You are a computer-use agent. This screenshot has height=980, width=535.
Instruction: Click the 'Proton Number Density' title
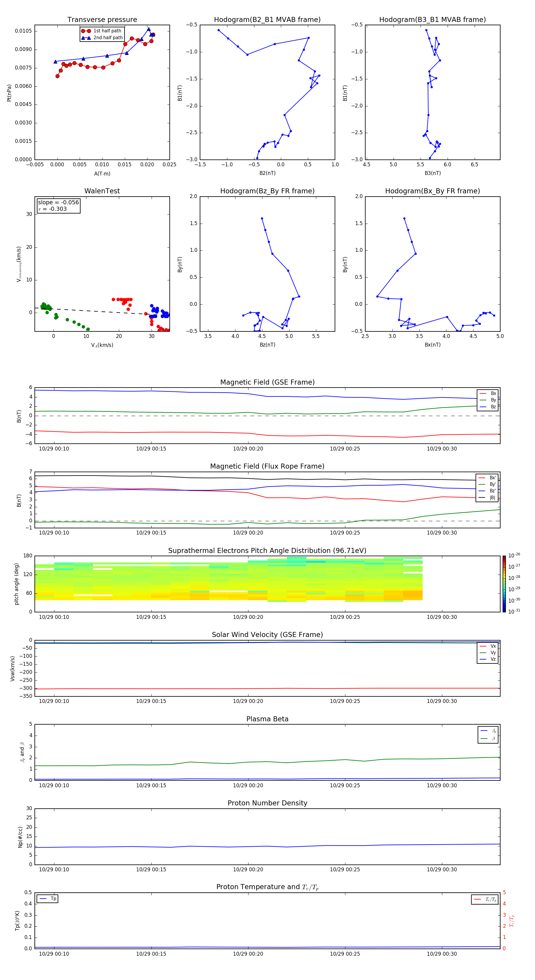pos(267,803)
